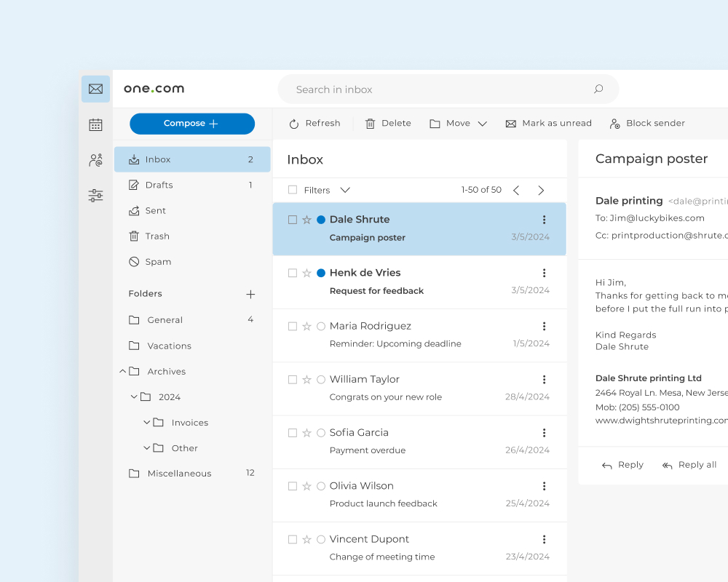728x582 pixels.
Task: Open the Mail section icon
Action: click(95, 89)
